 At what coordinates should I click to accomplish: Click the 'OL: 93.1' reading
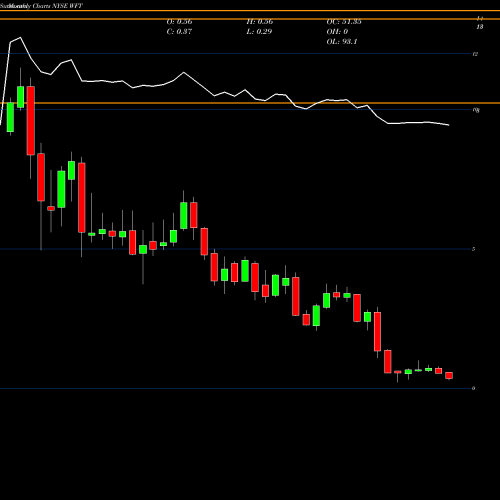(342, 42)
